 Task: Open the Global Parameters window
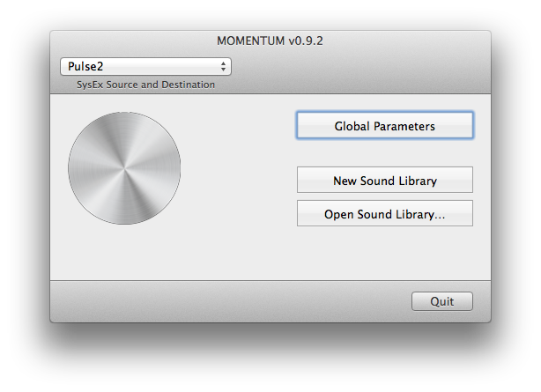tap(384, 126)
